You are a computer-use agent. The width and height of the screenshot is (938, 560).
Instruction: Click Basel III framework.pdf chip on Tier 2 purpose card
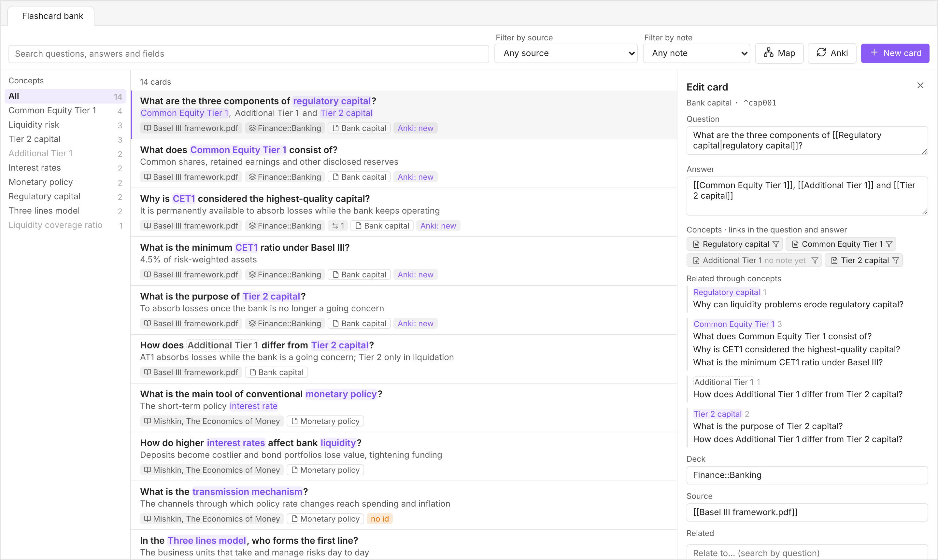tap(191, 323)
